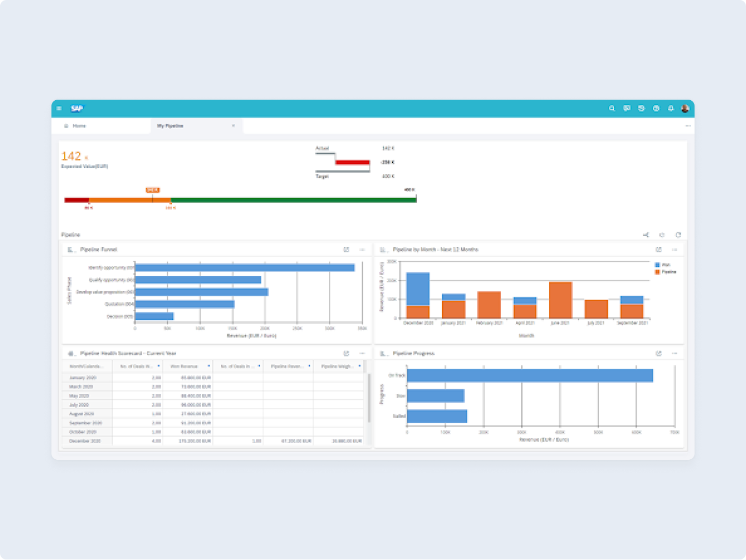Image resolution: width=746 pixels, height=560 pixels.
Task: Select the September 2020 row
Action: [213, 423]
